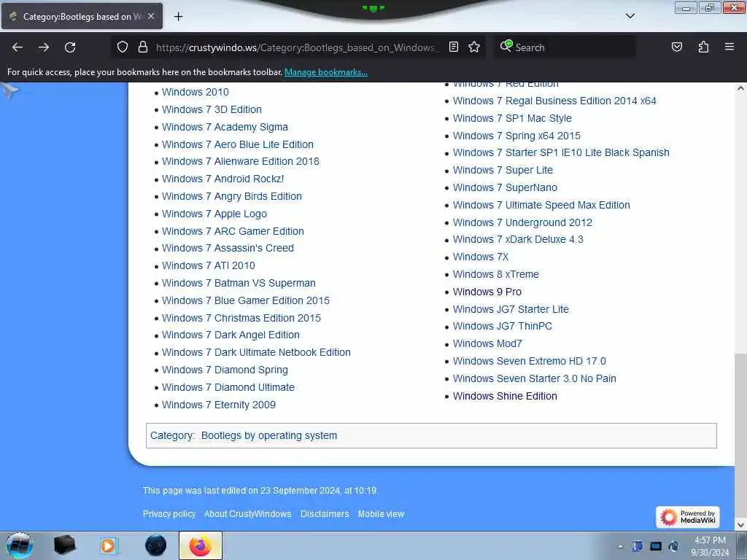Screen dimensions: 747x560
Task: Open the Extensions puzzle icon
Action: point(703,47)
